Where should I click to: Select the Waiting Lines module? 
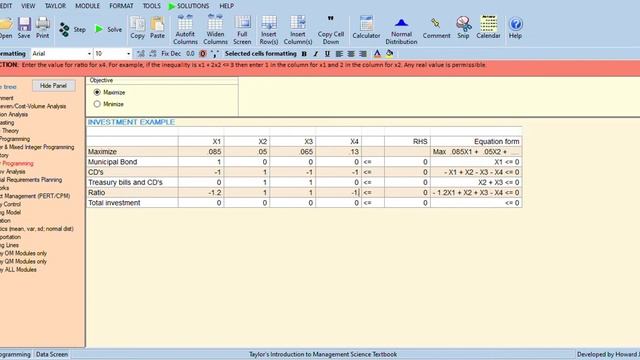point(9,245)
